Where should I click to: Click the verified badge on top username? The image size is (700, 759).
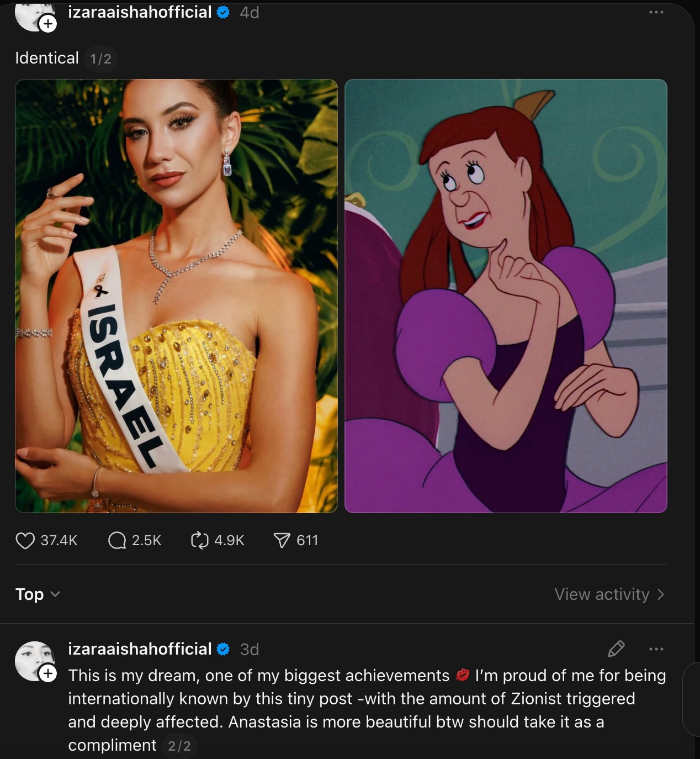(224, 12)
